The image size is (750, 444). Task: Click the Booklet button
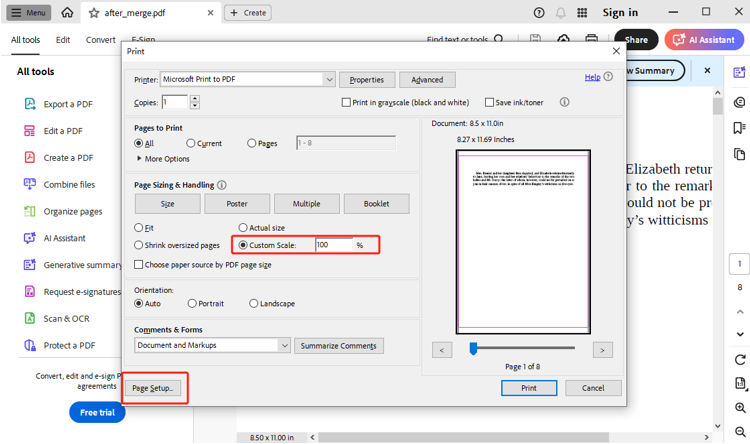pyautogui.click(x=376, y=204)
